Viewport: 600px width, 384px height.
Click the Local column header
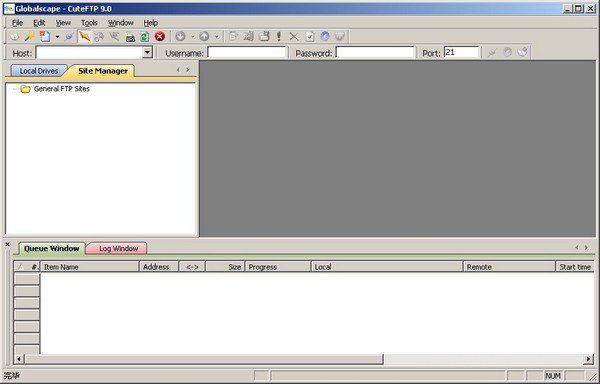pyautogui.click(x=387, y=267)
